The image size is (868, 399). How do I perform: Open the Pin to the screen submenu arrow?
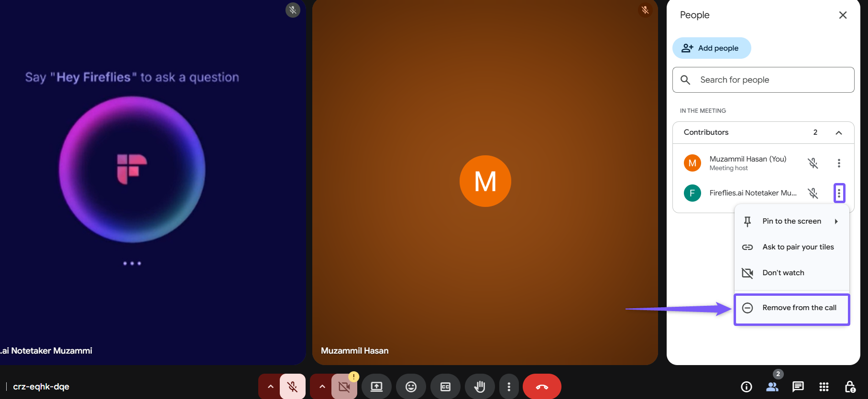coord(836,221)
